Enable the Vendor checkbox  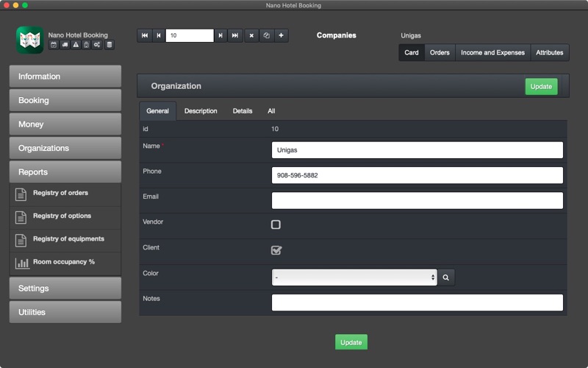click(x=276, y=224)
